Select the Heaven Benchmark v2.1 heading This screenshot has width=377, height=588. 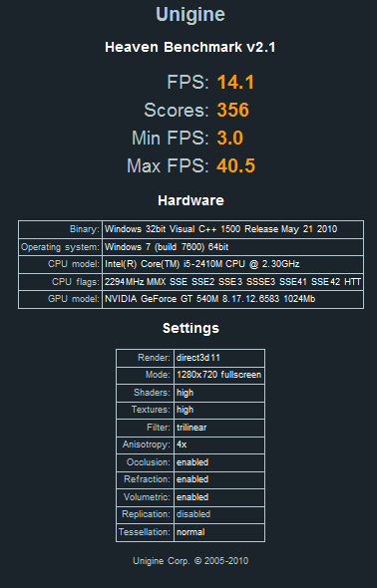point(190,47)
